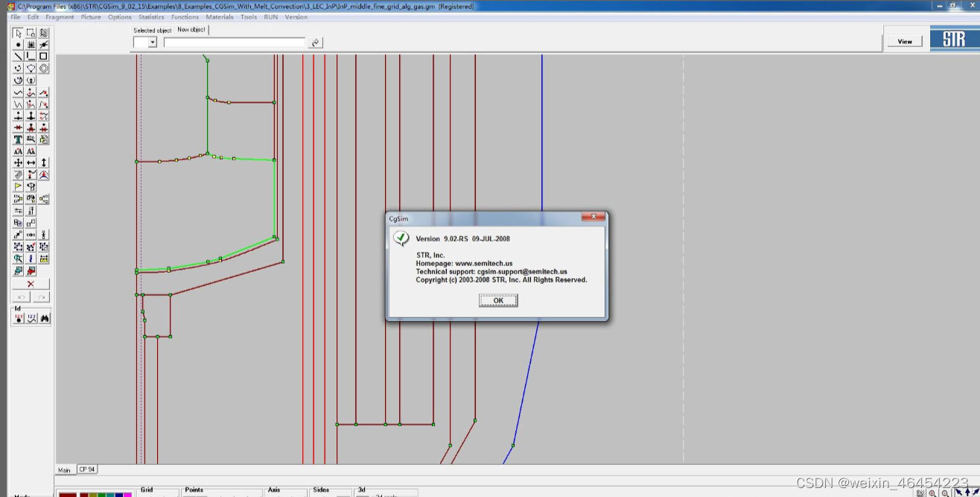Switch to the Selected object tab

(153, 31)
